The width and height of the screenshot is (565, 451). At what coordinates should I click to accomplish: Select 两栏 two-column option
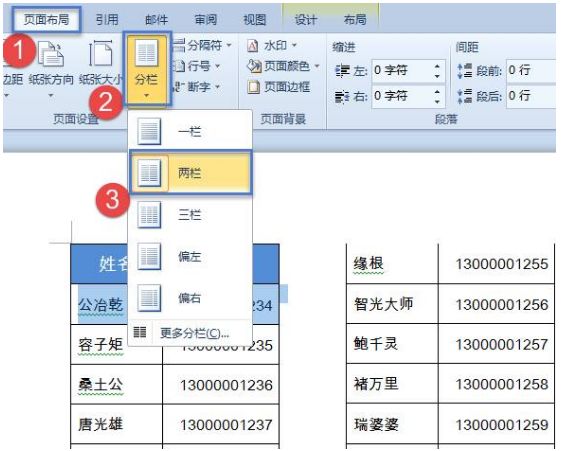(190, 173)
